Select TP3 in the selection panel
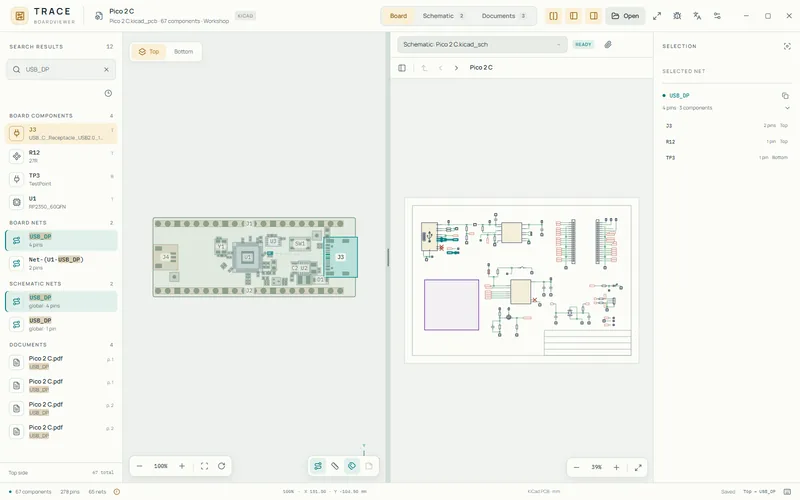 click(x=727, y=158)
